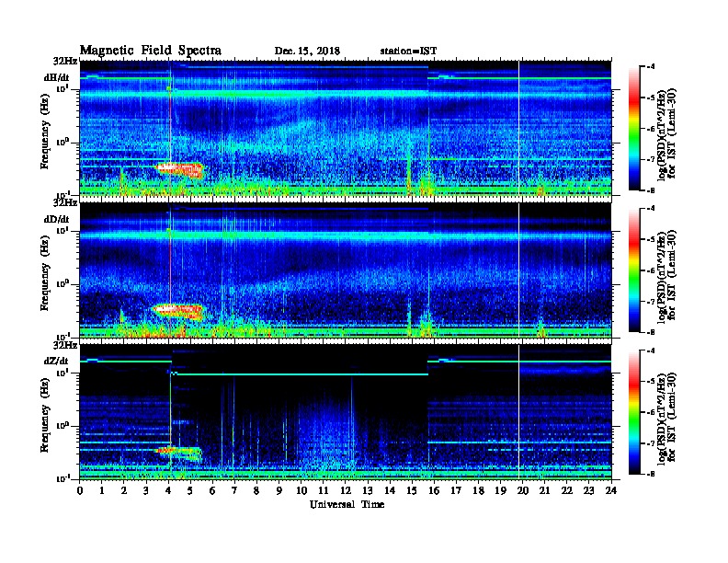728x563 pixels.
Task: Click the "dH/dt" panel label
Action: (x=56, y=78)
